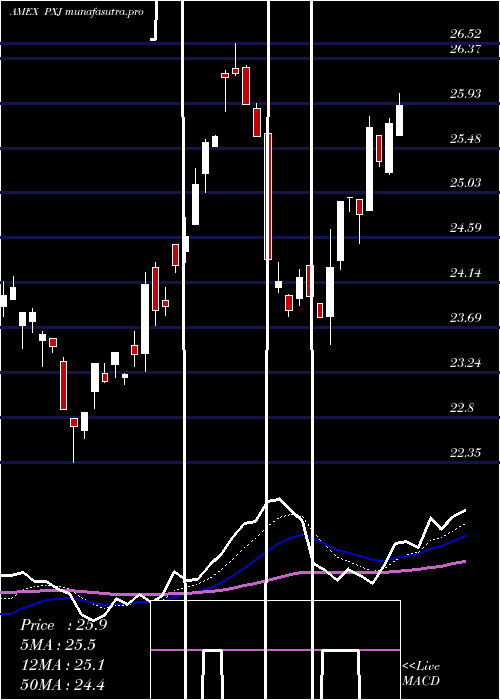The width and height of the screenshot is (500, 700).
Task: Click the 24.59 price level label
Action: tap(466, 228)
